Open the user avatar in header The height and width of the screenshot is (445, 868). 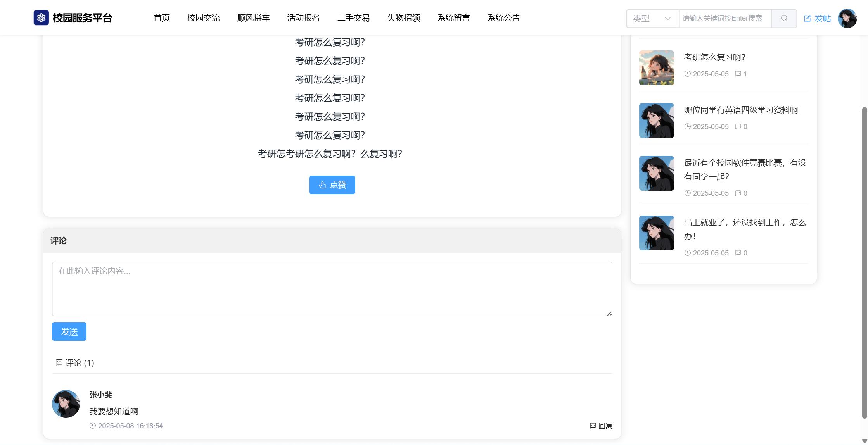(x=847, y=18)
